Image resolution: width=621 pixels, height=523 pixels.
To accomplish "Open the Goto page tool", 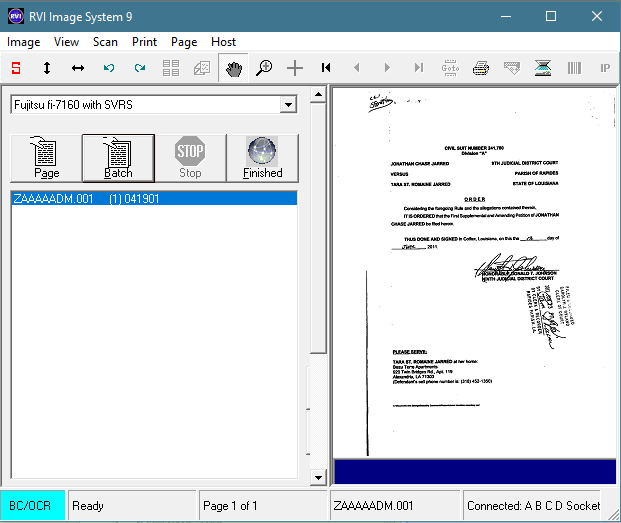I will click(450, 68).
